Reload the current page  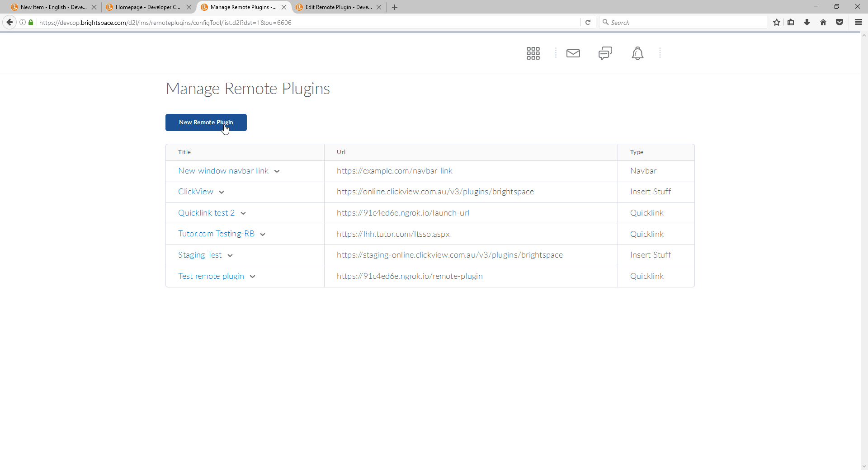coord(588,22)
